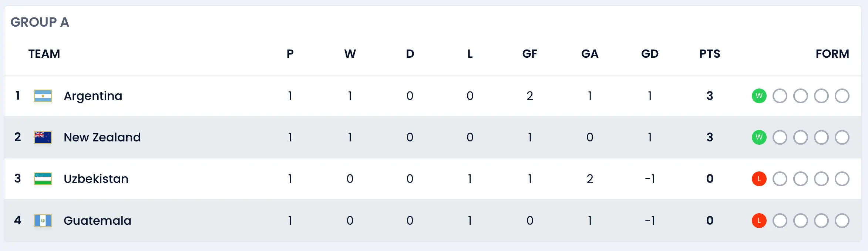Click the PTS column header
Viewport: 868px width, 251px height.
pyautogui.click(x=710, y=54)
